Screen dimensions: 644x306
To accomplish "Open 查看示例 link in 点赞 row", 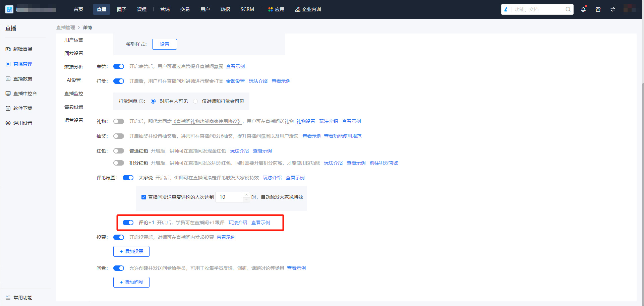I will [235, 66].
